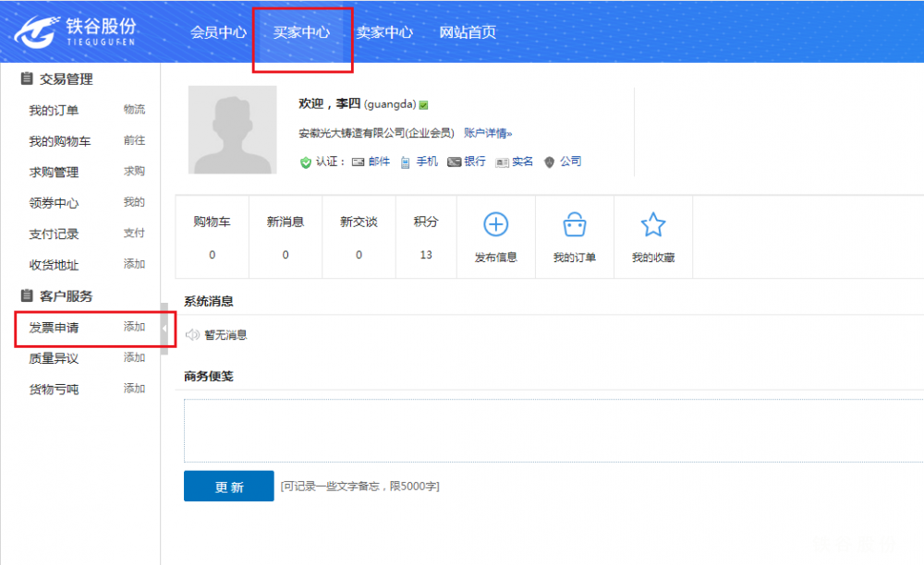The height and width of the screenshot is (565, 924).
Task: Switch to the 买家中心 tab
Action: (x=301, y=32)
